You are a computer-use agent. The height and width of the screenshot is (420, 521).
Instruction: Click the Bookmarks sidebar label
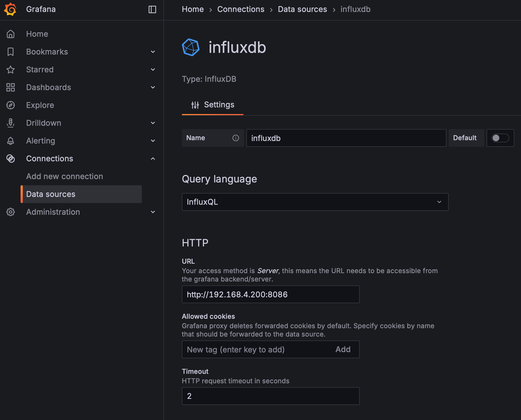[47, 52]
